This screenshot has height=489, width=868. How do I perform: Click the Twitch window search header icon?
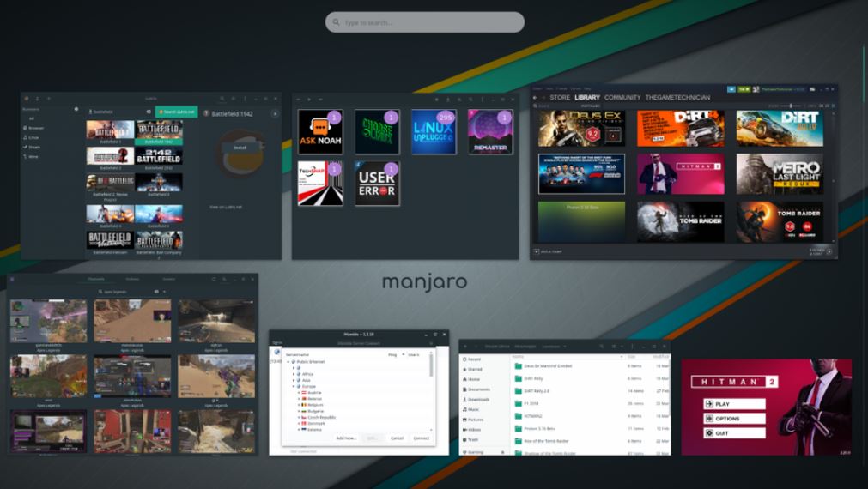point(224,280)
